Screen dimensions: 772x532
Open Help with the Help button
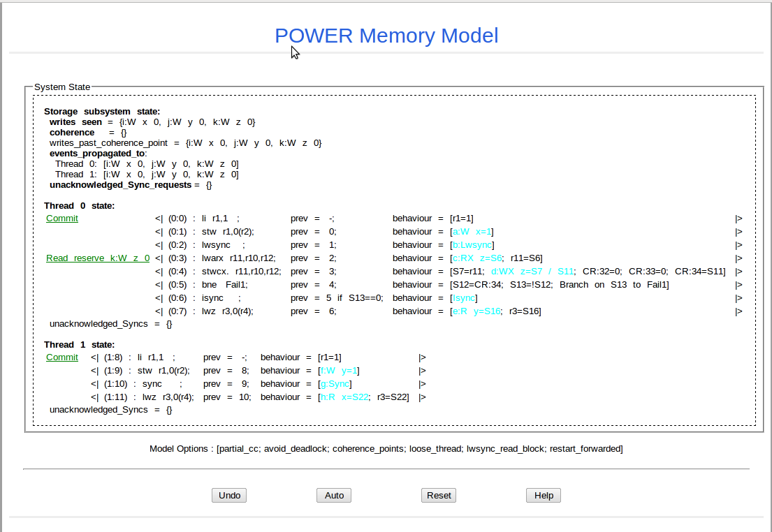click(544, 495)
